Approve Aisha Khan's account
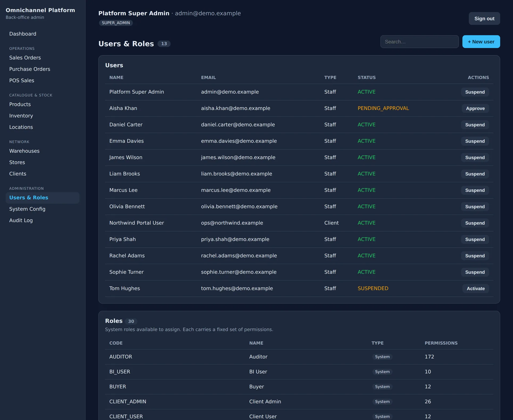 click(x=475, y=108)
